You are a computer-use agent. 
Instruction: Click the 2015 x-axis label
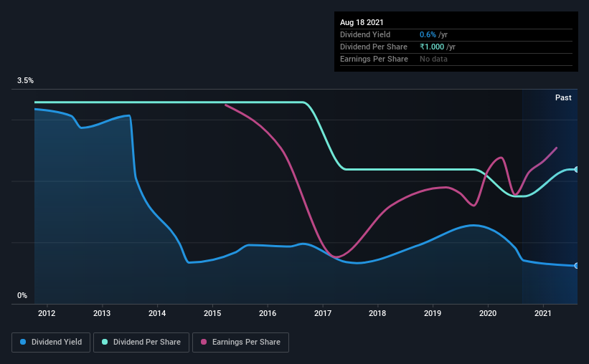(x=212, y=313)
